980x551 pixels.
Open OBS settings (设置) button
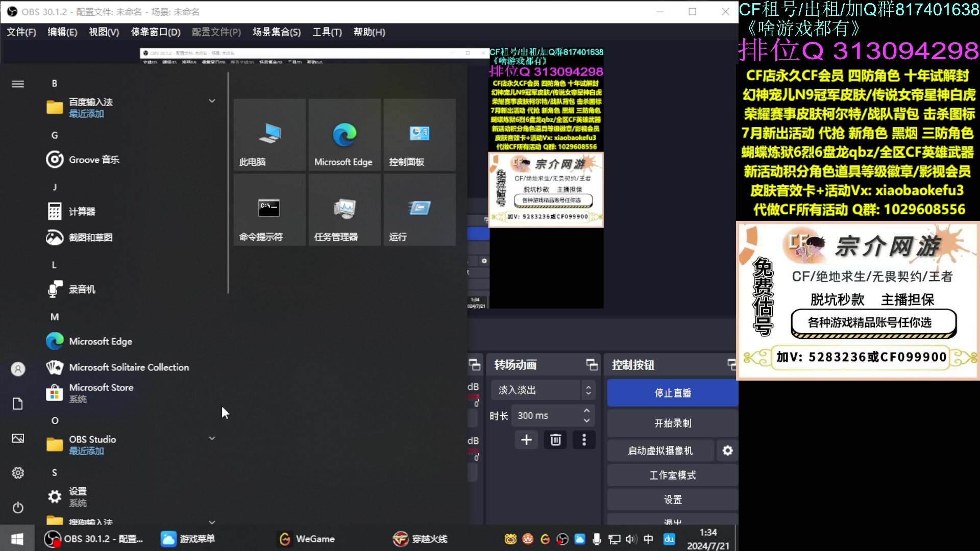tap(673, 499)
